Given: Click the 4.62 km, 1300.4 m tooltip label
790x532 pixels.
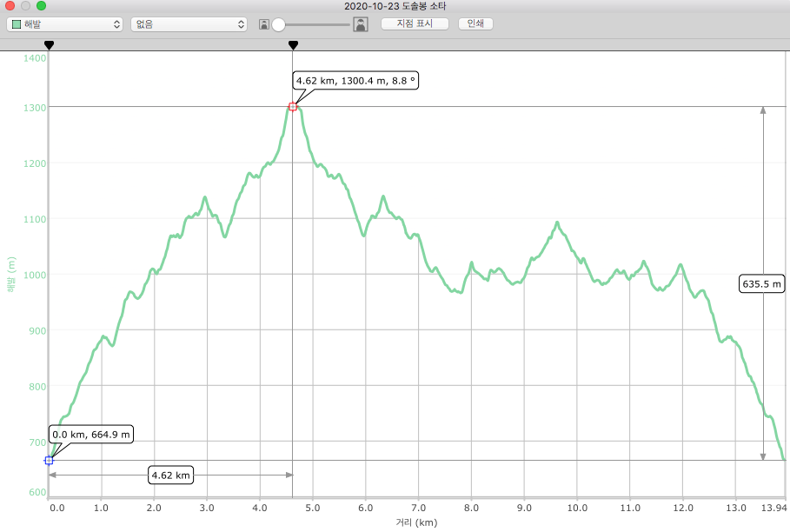Looking at the screenshot, I should (x=356, y=80).
